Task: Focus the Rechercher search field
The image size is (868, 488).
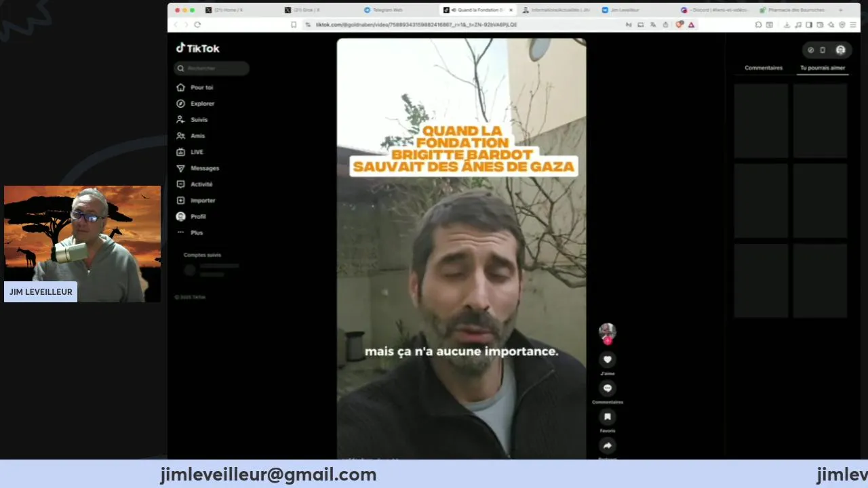Action: pos(212,68)
